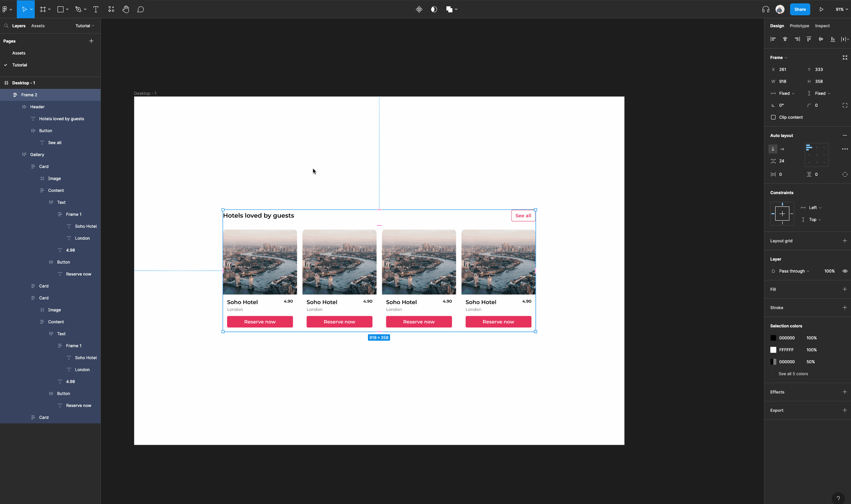
Task: Click Align right icon
Action: pyautogui.click(x=797, y=39)
